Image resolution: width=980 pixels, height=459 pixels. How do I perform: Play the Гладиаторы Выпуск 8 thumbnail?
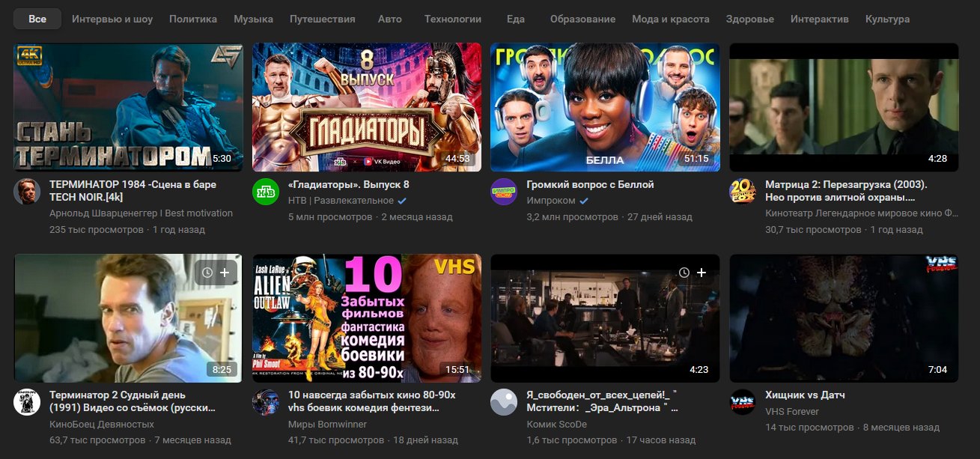pos(367,107)
